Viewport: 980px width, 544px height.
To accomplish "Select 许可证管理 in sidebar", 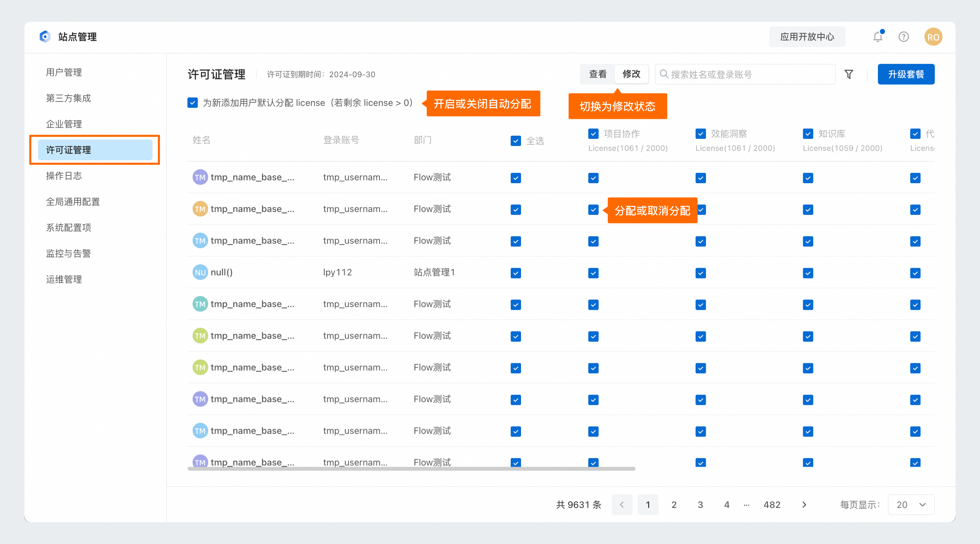I will click(x=95, y=150).
